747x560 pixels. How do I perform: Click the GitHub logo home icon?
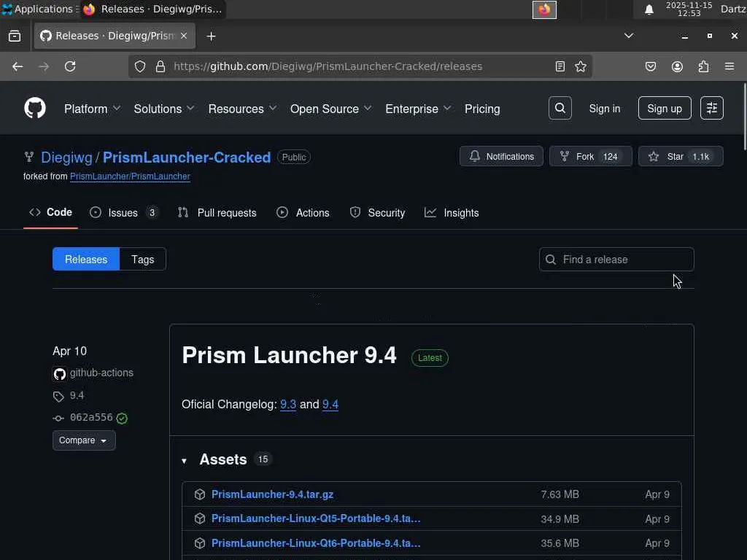35,108
